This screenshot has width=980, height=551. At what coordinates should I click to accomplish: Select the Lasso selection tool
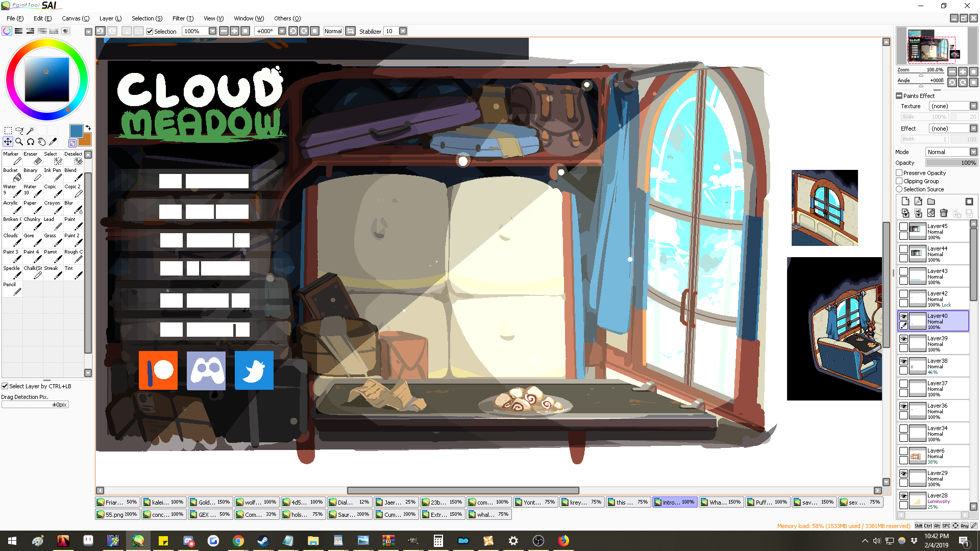[19, 131]
